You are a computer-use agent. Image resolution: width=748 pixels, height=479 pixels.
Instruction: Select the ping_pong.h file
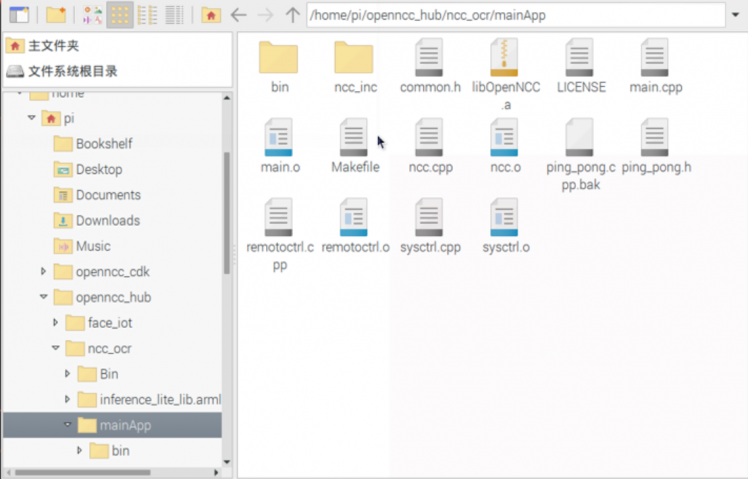tap(655, 146)
